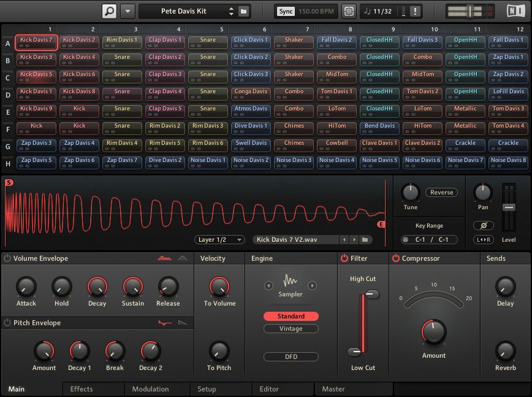Open the Pete Davis Kit preset name

183,11
